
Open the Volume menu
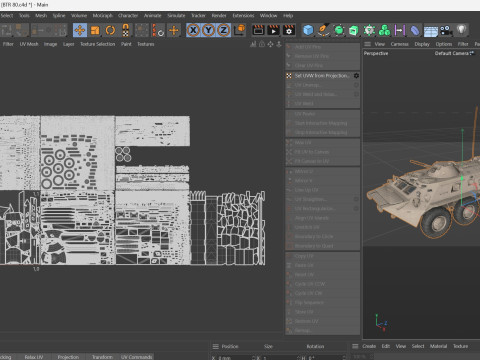click(x=79, y=15)
